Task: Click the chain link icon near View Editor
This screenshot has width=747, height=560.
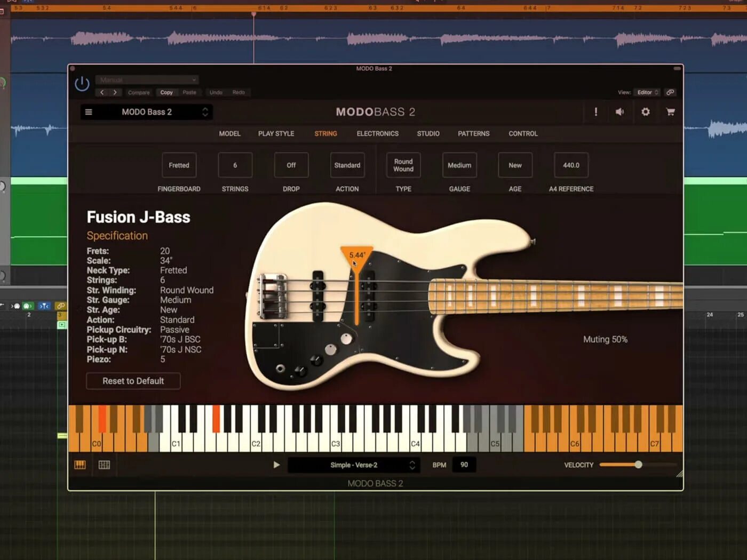Action: point(671,92)
